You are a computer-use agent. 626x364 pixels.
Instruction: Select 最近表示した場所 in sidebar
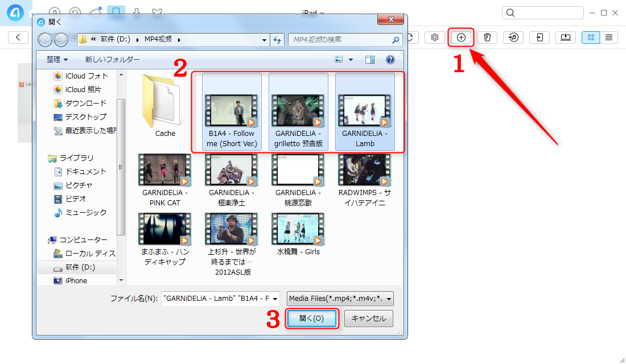point(85,130)
